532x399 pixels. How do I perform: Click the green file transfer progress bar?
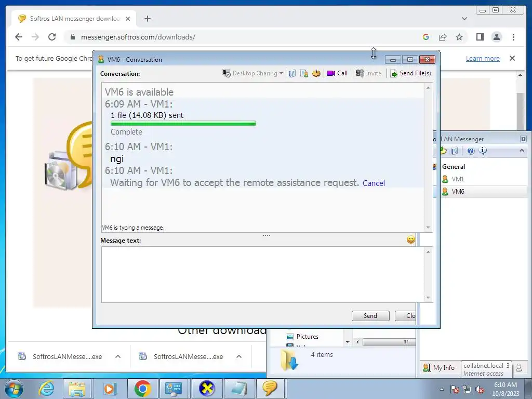click(183, 124)
